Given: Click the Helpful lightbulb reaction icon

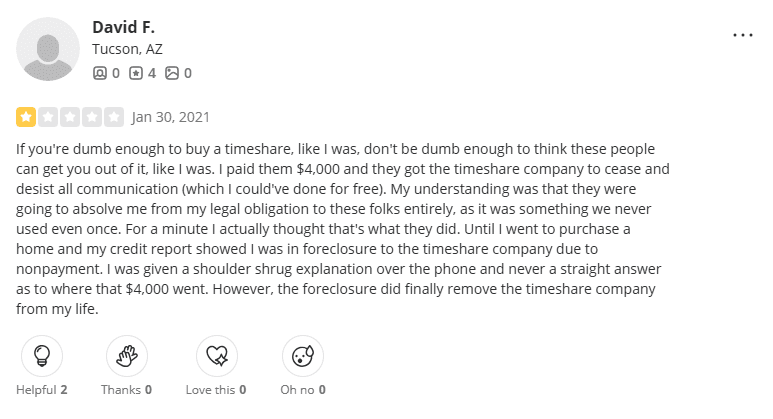Looking at the screenshot, I should click(42, 354).
